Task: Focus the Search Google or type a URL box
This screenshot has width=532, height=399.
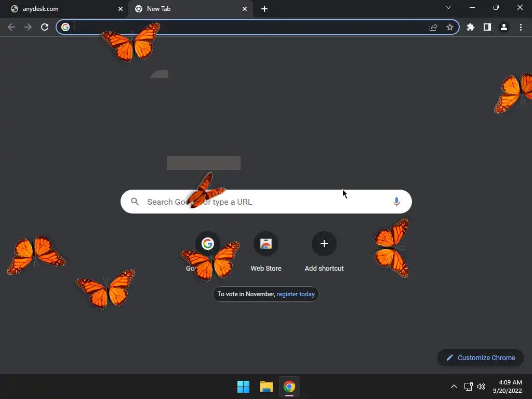Action: (266, 202)
